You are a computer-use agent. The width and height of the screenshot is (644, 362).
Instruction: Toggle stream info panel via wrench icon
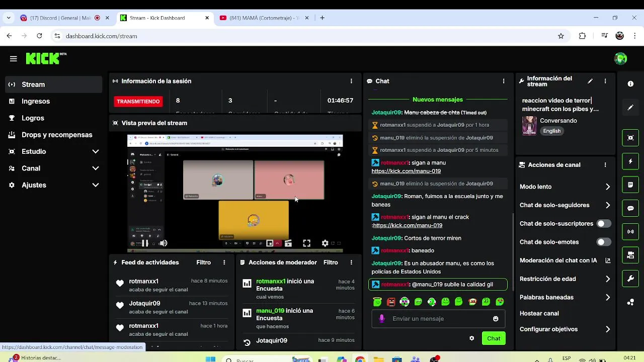click(x=630, y=279)
